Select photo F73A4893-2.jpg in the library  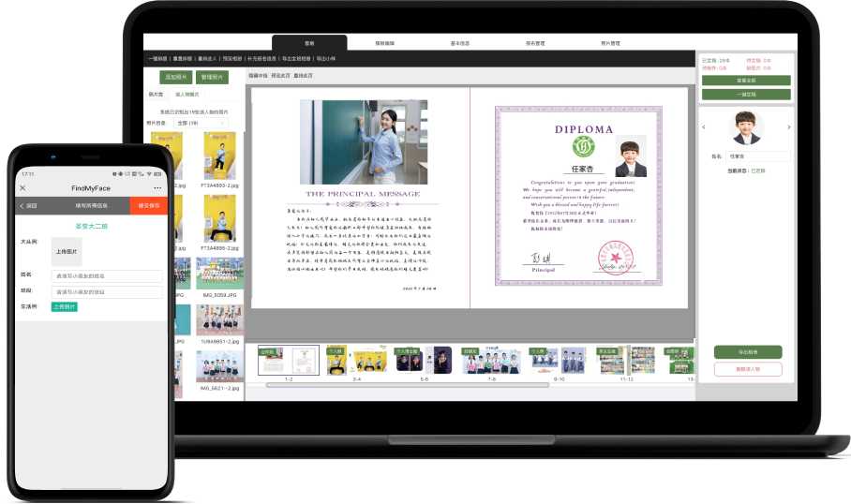(220, 156)
